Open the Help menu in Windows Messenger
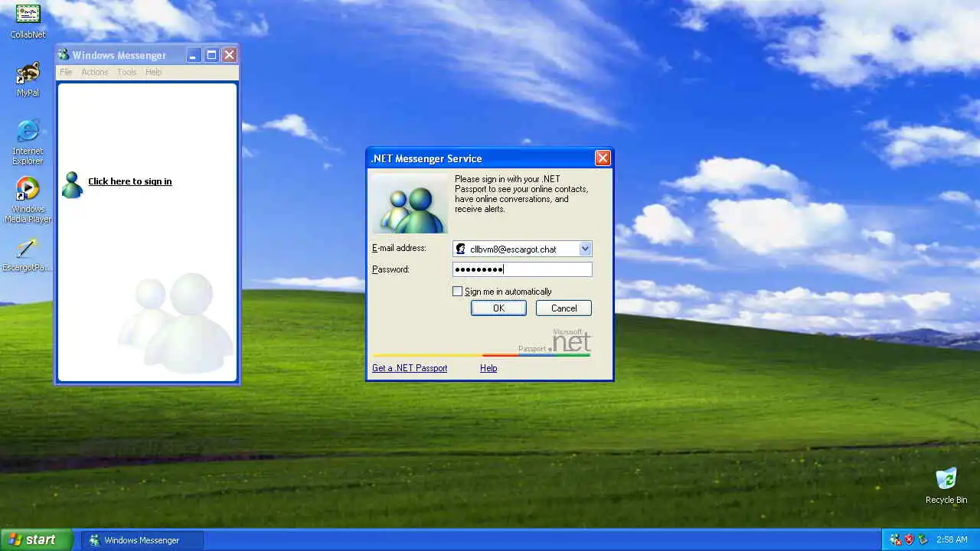The image size is (980, 551). pyautogui.click(x=154, y=72)
